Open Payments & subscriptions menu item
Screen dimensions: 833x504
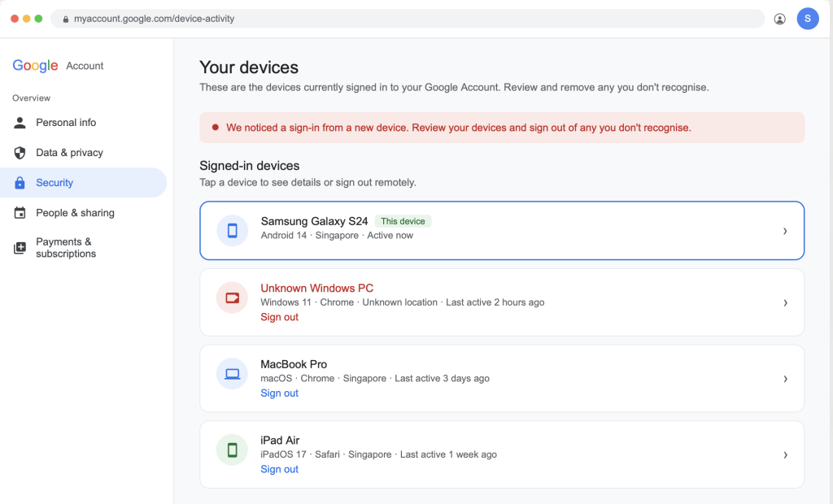coord(84,247)
